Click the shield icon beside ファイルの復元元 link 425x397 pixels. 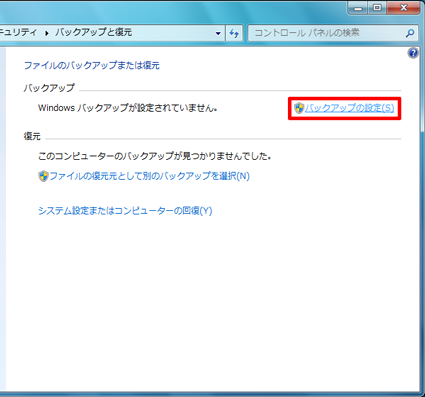tap(43, 176)
